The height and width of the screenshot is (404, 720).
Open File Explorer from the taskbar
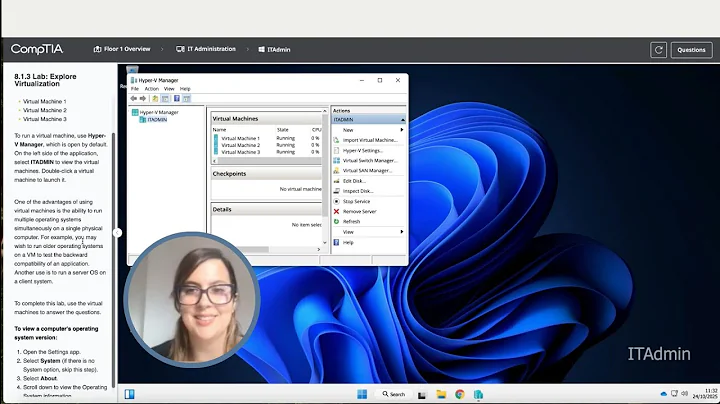(441, 394)
